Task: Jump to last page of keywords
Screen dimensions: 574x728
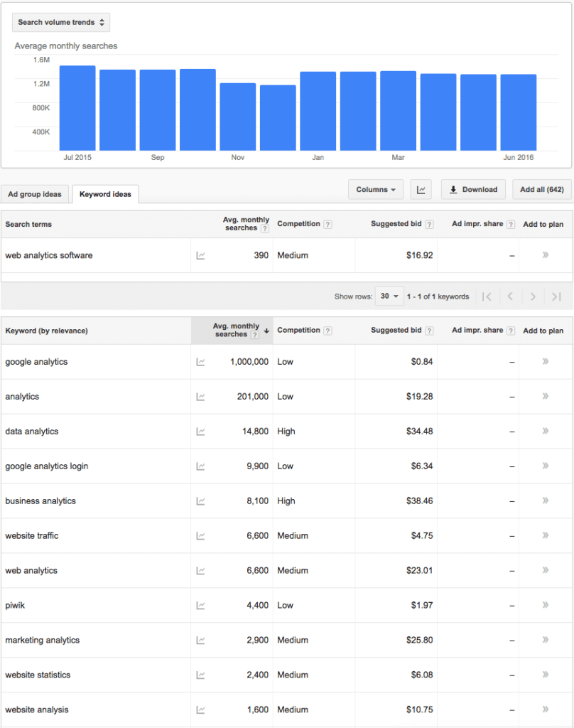Action: [556, 296]
